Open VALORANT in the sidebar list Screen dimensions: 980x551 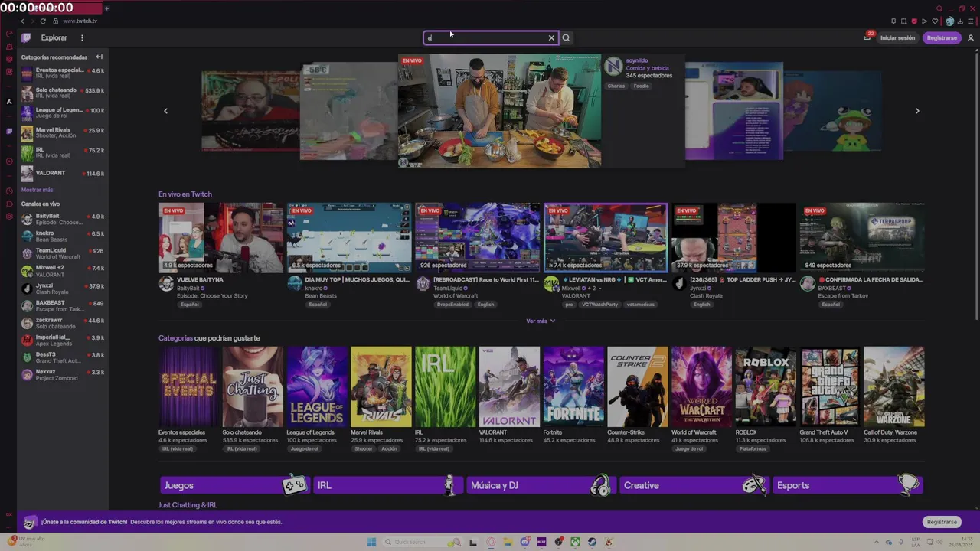tap(63, 173)
